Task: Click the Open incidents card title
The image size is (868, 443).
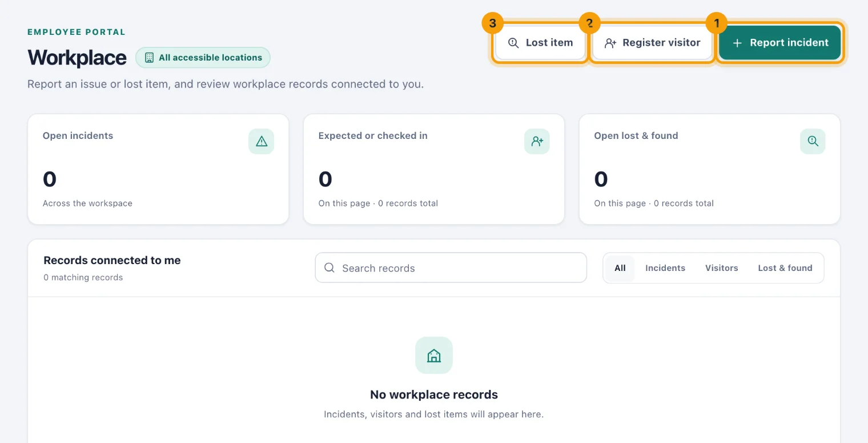Action: [x=78, y=135]
